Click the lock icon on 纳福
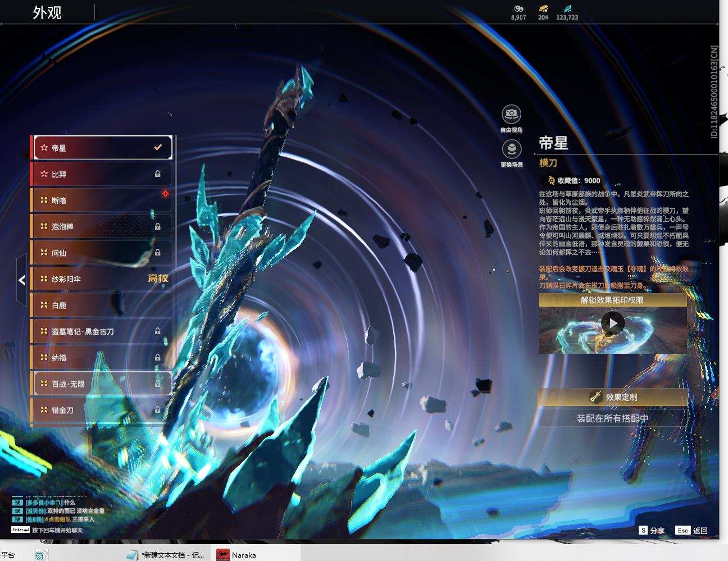This screenshot has height=561, width=728. [158, 358]
